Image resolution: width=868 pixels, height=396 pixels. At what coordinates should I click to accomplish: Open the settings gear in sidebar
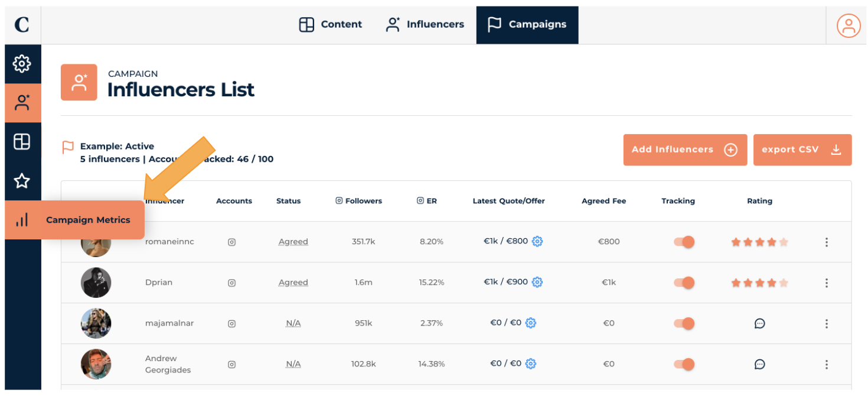22,64
